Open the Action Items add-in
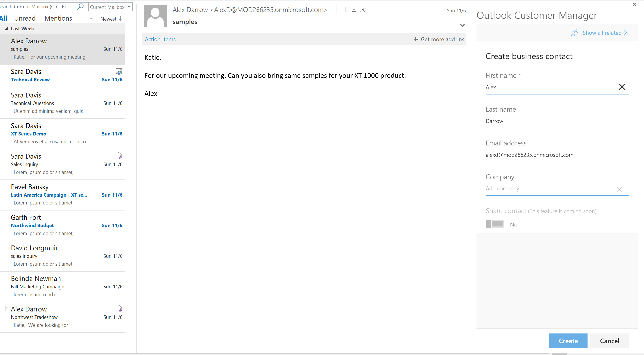Image resolution: width=644 pixels, height=355 pixels. tap(160, 39)
